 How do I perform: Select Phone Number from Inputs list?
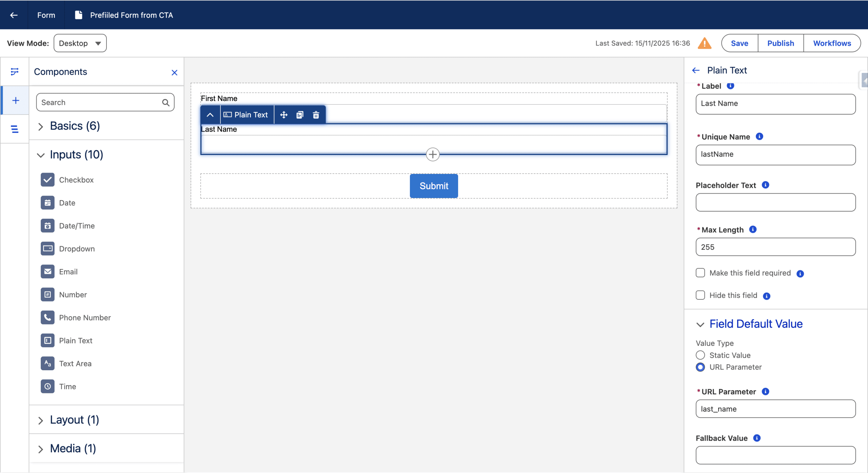click(85, 318)
